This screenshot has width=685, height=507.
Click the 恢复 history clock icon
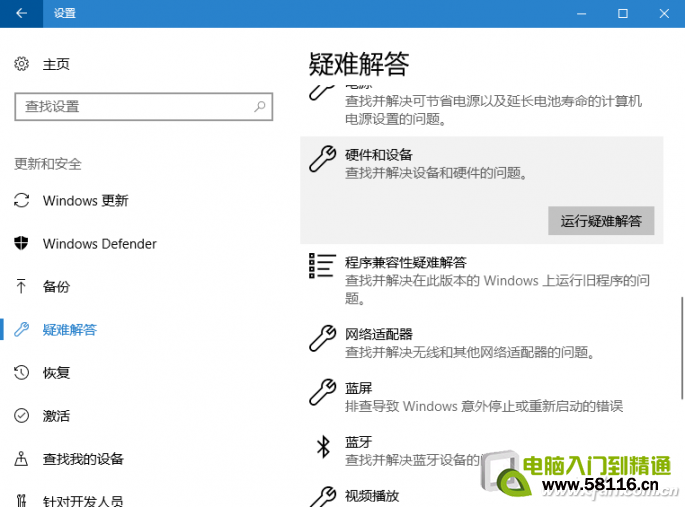21,372
